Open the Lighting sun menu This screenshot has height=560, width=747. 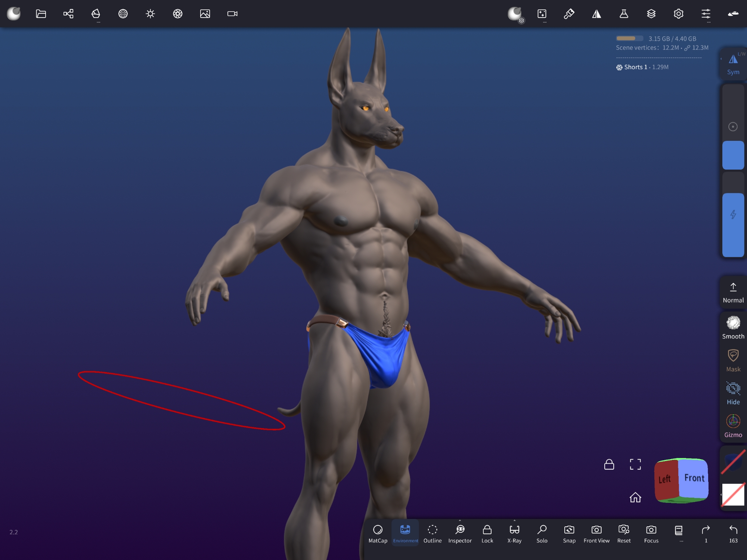coord(150,14)
